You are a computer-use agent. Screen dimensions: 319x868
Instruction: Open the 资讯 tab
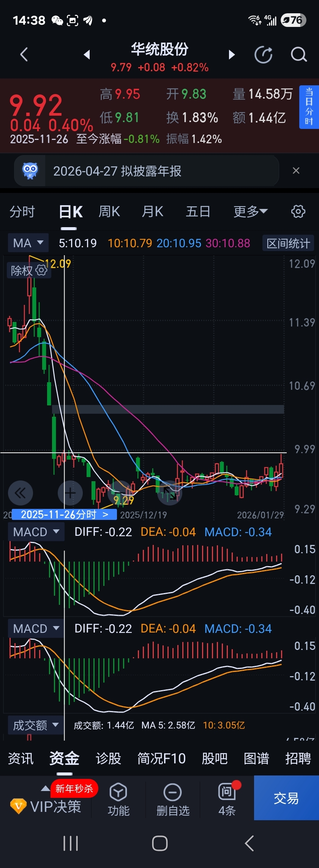[21, 758]
